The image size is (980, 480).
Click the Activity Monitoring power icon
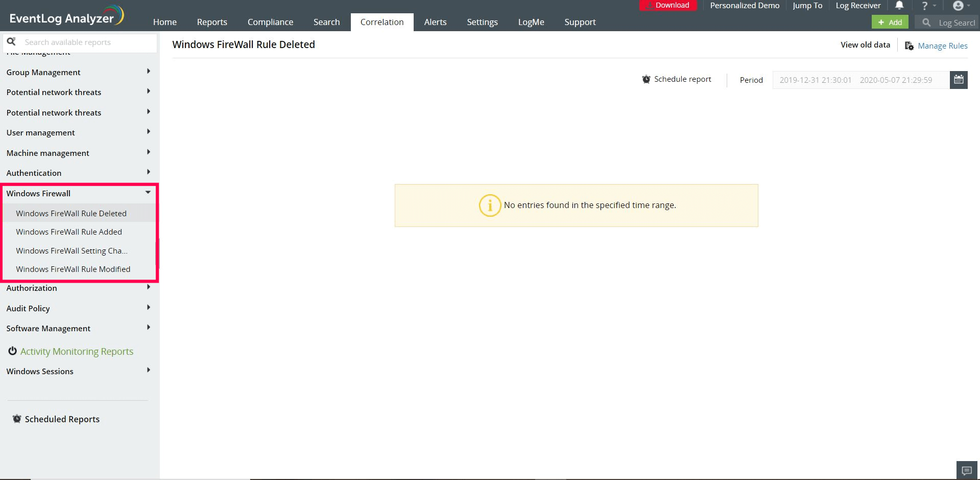click(12, 351)
